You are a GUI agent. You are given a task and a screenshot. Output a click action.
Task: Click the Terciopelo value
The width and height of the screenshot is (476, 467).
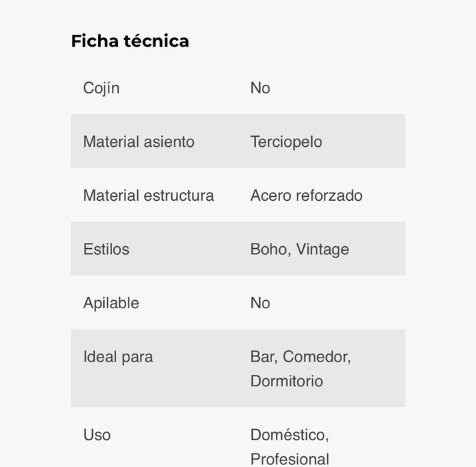pos(286,141)
